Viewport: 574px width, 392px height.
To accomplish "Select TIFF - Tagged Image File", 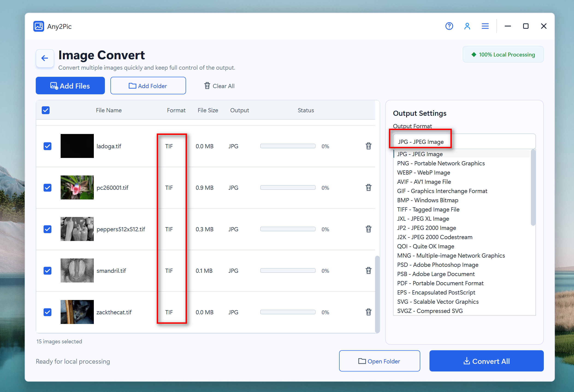I will (462, 209).
